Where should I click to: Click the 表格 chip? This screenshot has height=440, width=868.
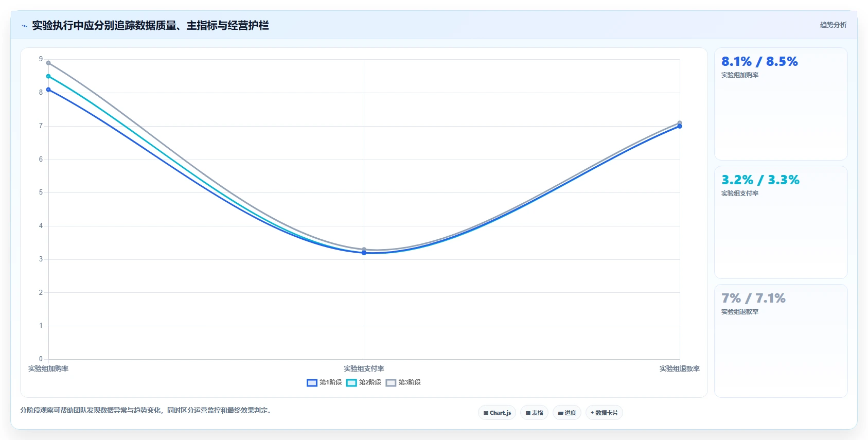point(534,413)
